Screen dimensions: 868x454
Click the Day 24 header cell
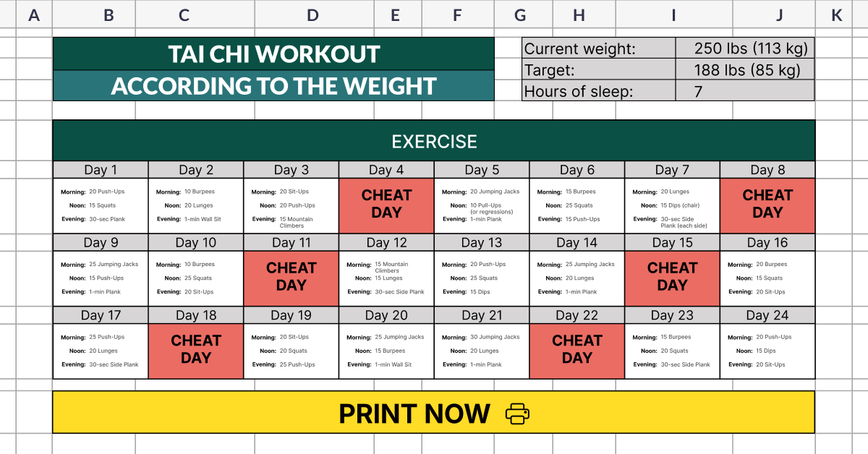tap(767, 315)
